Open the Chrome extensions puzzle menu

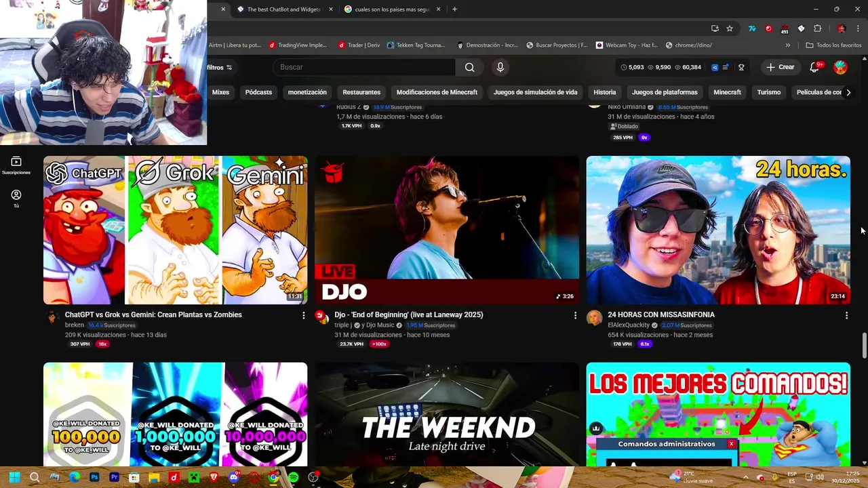(817, 28)
